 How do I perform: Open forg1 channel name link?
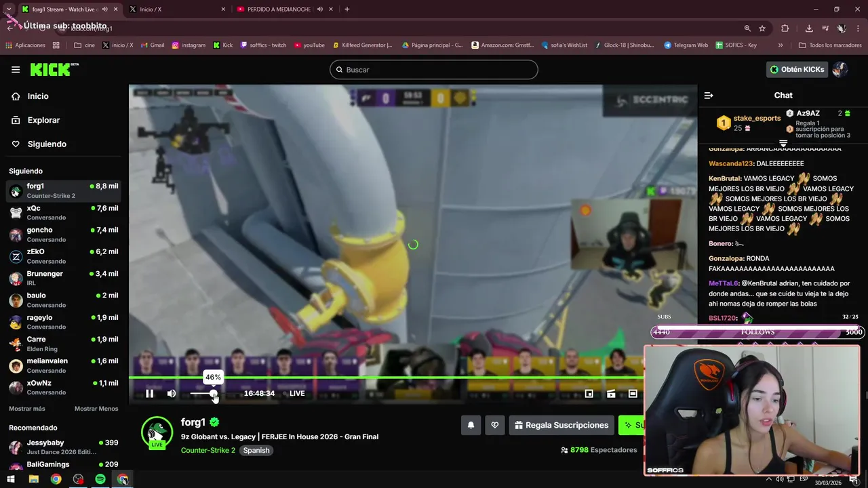pos(193,422)
